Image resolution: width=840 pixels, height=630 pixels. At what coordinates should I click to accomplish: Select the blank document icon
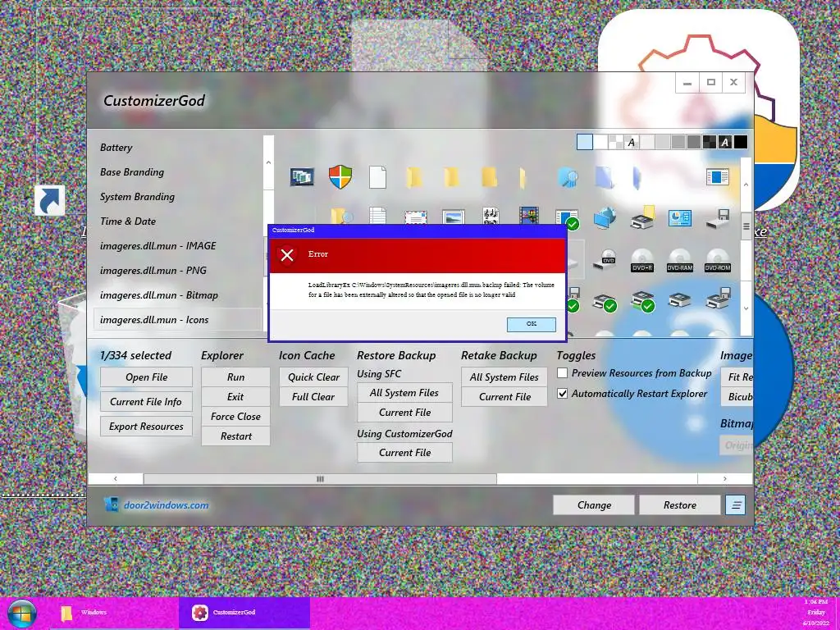point(377,177)
